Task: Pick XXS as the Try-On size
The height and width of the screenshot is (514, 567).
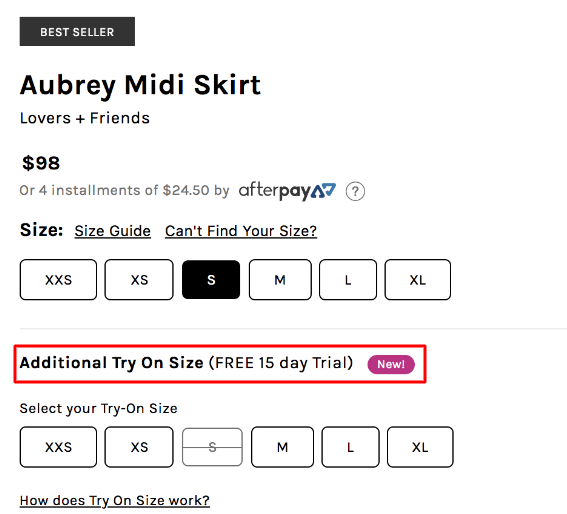Action: 58,447
